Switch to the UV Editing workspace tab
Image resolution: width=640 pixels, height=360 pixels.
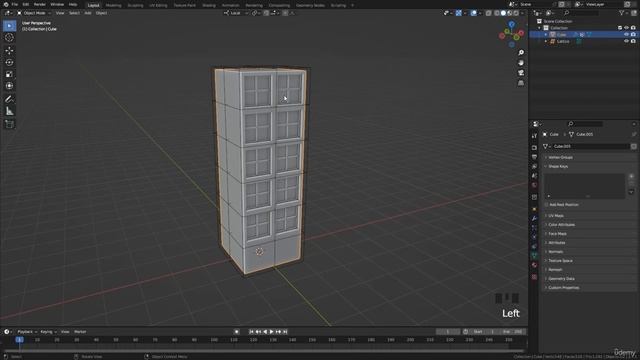tap(158, 5)
